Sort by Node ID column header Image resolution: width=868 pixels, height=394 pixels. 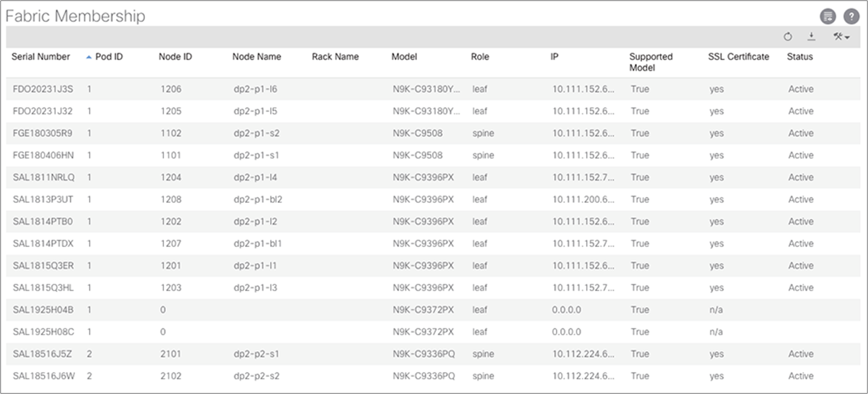click(175, 57)
